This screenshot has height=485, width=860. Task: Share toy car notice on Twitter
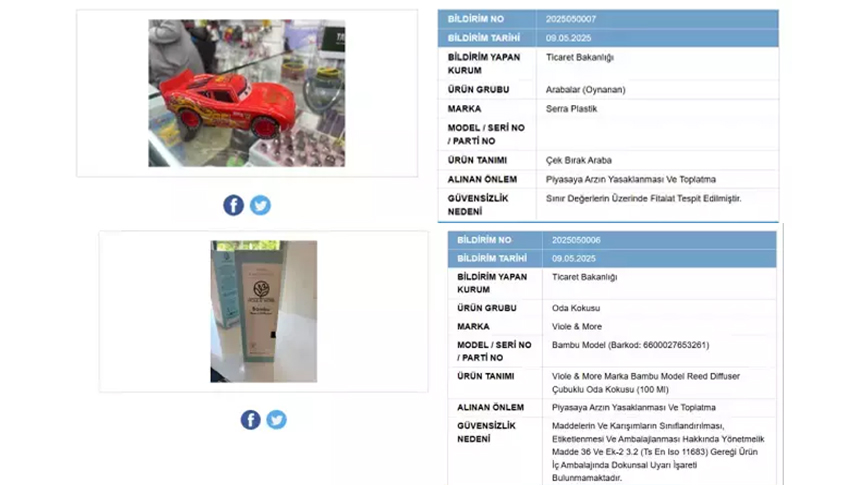click(260, 205)
